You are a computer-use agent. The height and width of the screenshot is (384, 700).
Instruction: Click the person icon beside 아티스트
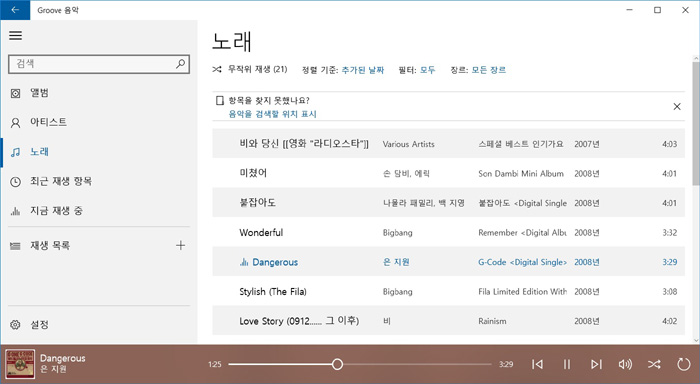[x=16, y=123]
